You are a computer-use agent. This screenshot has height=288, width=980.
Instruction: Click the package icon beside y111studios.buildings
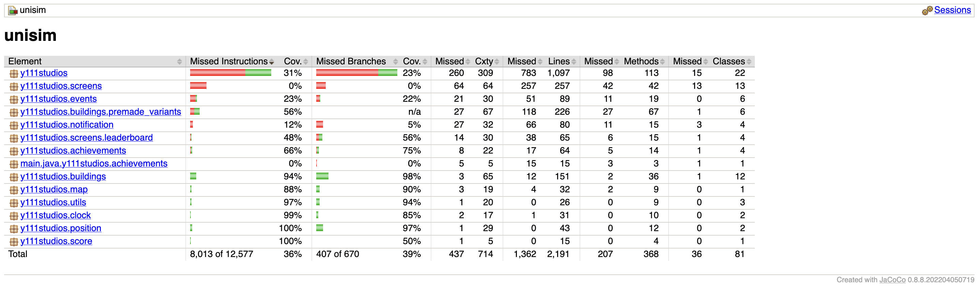tap(14, 177)
